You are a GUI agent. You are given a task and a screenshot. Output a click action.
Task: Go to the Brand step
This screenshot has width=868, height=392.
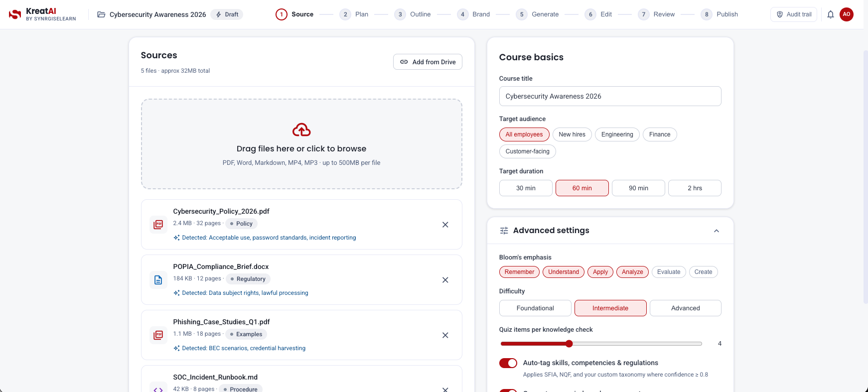click(473, 14)
